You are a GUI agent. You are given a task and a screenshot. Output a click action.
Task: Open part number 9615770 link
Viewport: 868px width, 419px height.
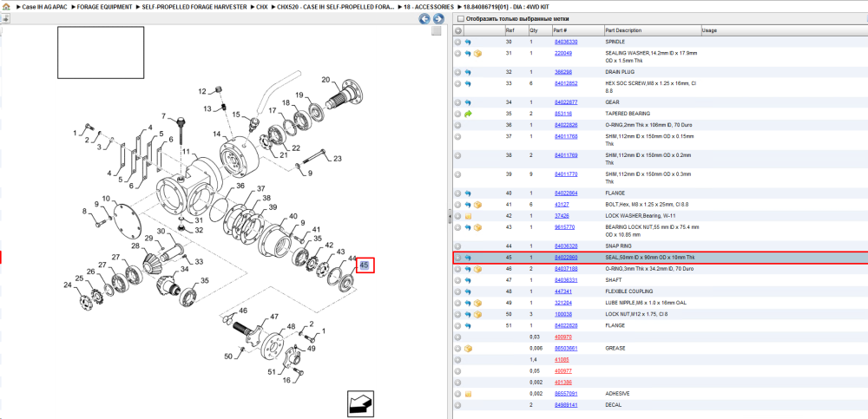click(564, 227)
